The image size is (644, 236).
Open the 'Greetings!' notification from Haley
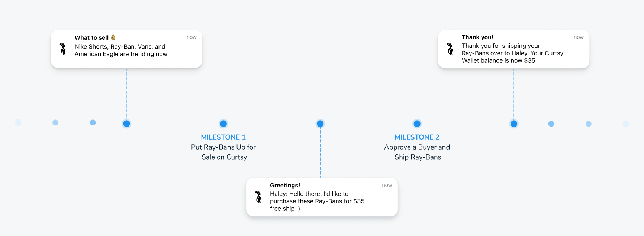tap(322, 197)
